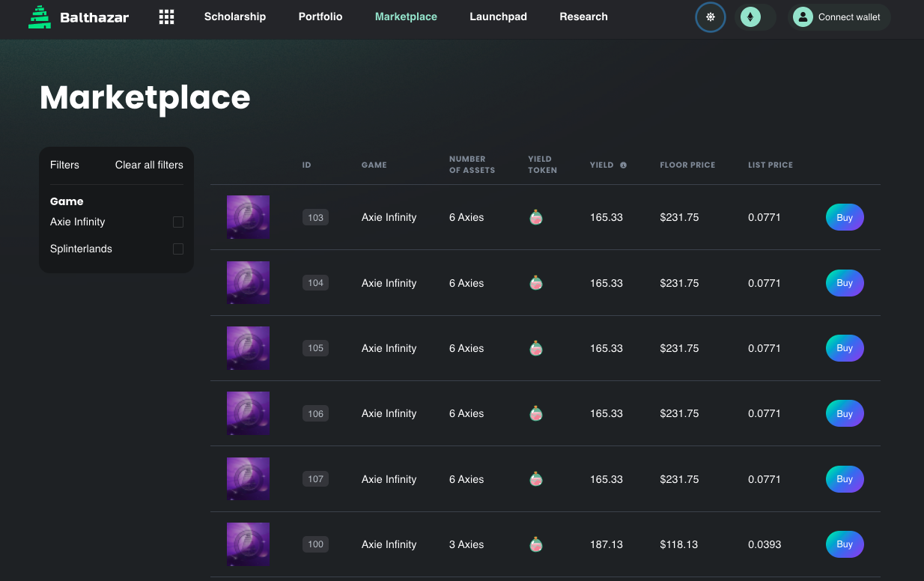Go to the Marketplace tab
This screenshot has width=924, height=581.
click(x=406, y=16)
